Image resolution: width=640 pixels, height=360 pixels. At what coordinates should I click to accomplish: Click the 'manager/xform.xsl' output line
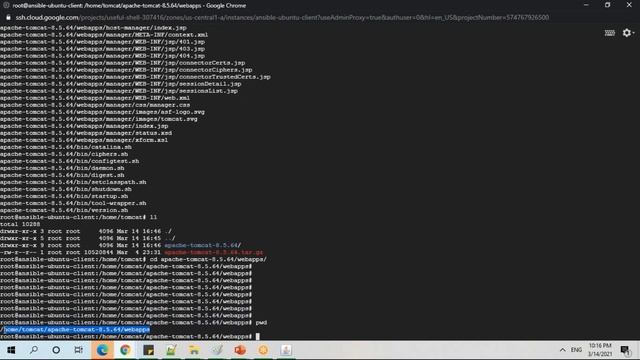pyautogui.click(x=84, y=140)
